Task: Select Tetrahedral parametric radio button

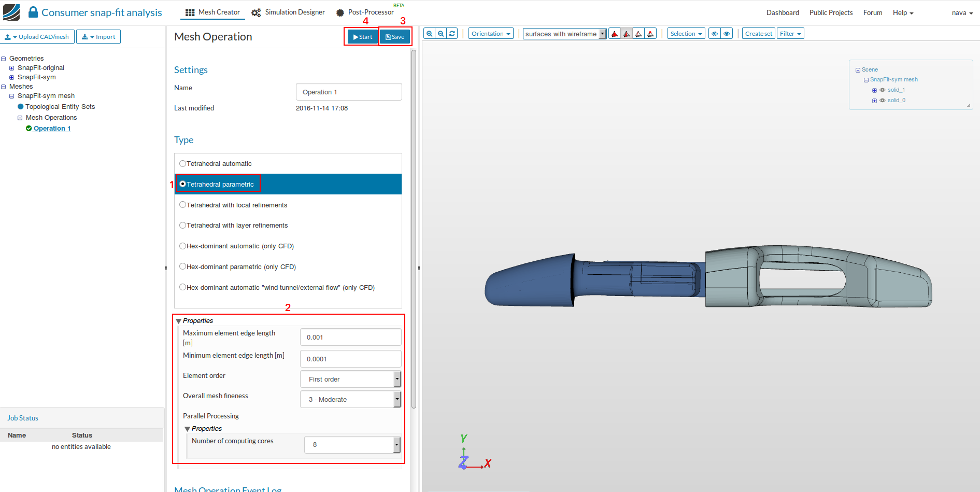Action: pos(182,184)
